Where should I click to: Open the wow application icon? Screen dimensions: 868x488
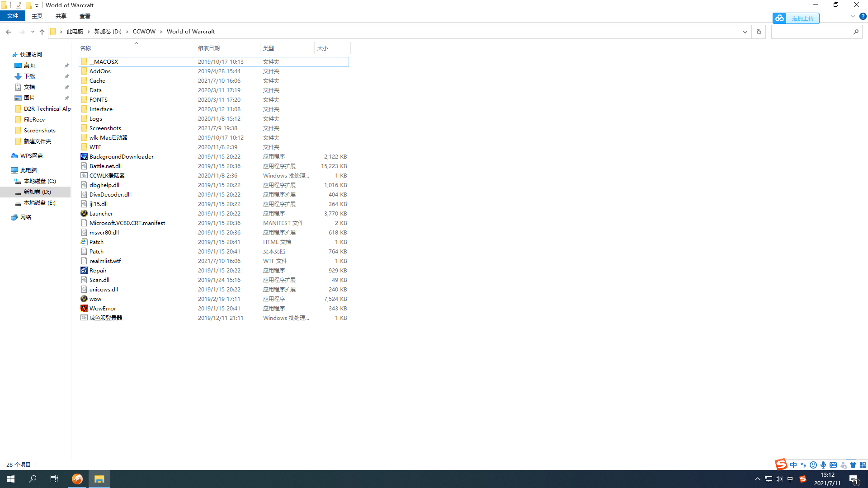(84, 299)
